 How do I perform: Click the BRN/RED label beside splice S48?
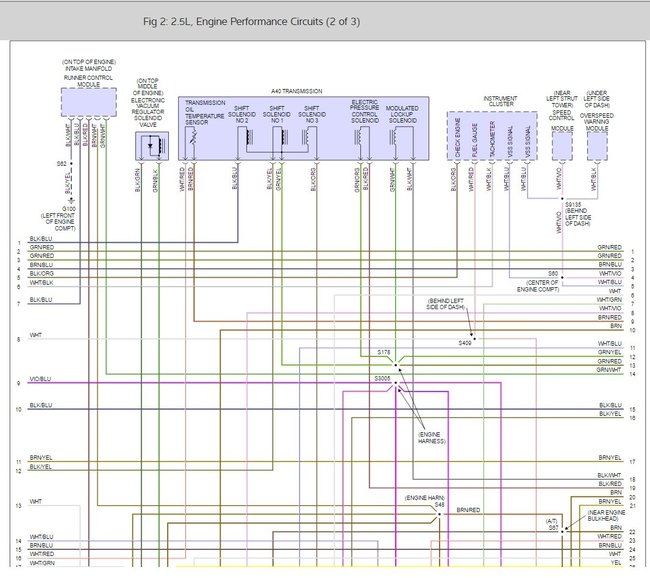[x=468, y=510]
